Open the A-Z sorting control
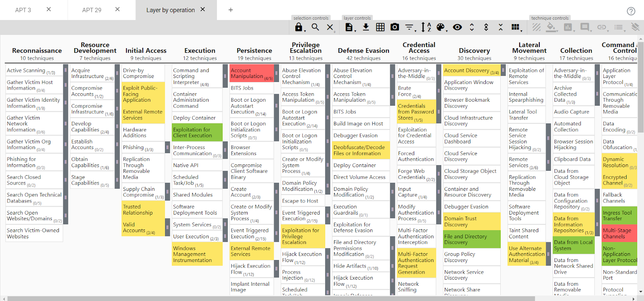 pos(426,27)
